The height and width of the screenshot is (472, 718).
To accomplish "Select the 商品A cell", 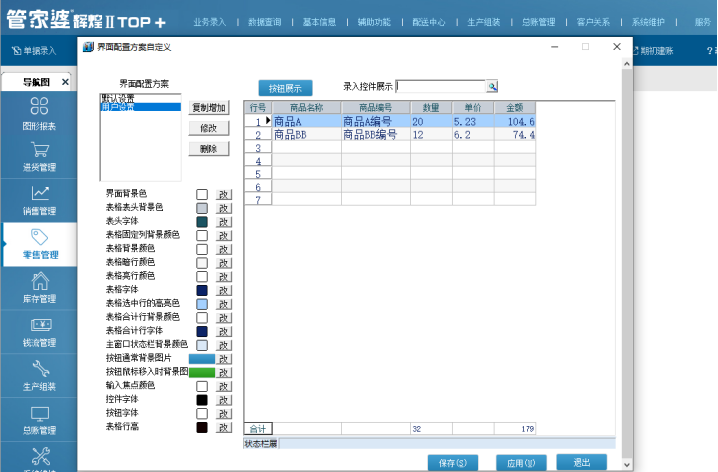I will tap(307, 121).
